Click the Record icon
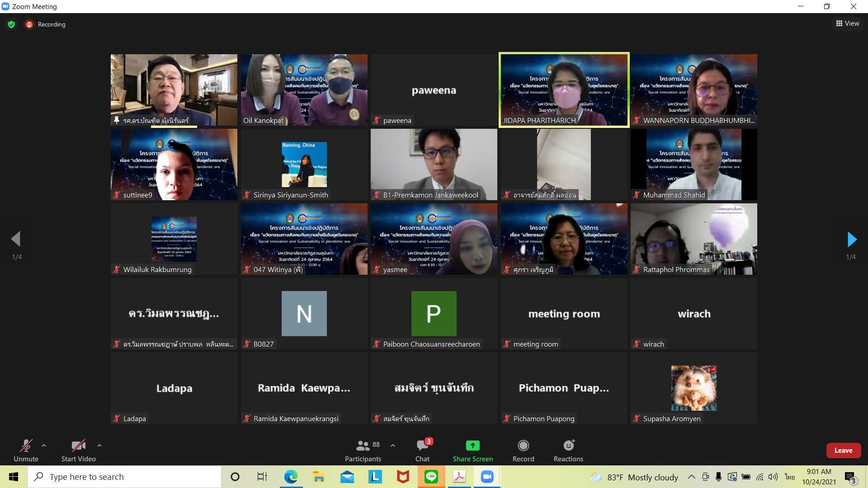Image resolution: width=868 pixels, height=488 pixels. coord(523,446)
